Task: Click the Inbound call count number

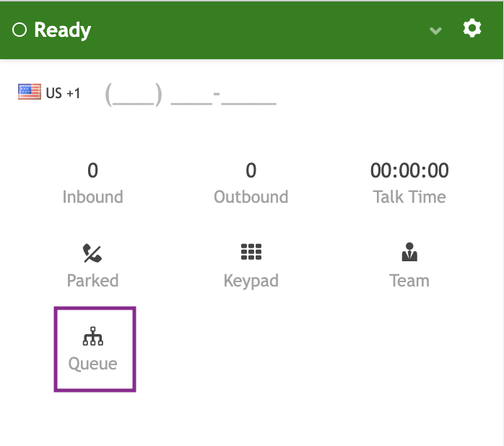Action: tap(92, 171)
